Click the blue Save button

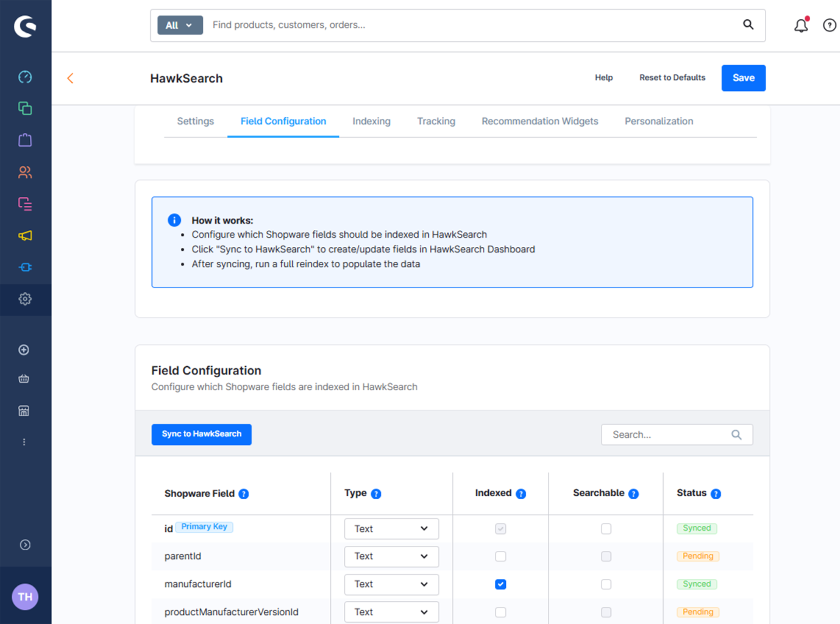pyautogui.click(x=743, y=78)
